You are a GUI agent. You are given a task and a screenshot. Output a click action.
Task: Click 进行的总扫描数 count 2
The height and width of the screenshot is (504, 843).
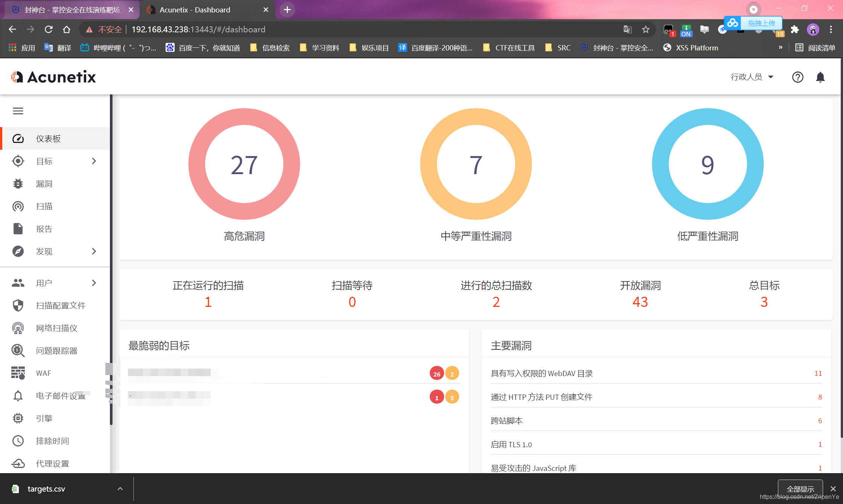coord(496,302)
